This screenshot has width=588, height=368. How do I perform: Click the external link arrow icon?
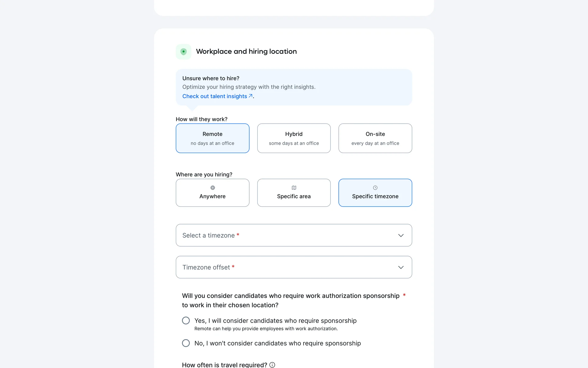251,96
